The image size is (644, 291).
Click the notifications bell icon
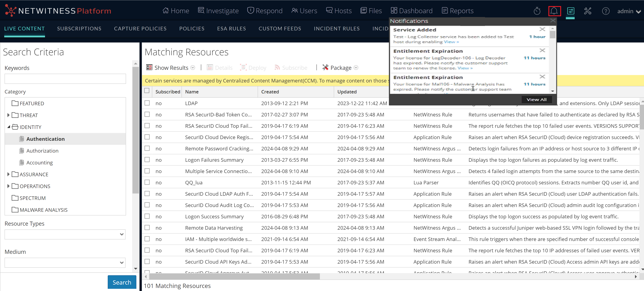(554, 11)
